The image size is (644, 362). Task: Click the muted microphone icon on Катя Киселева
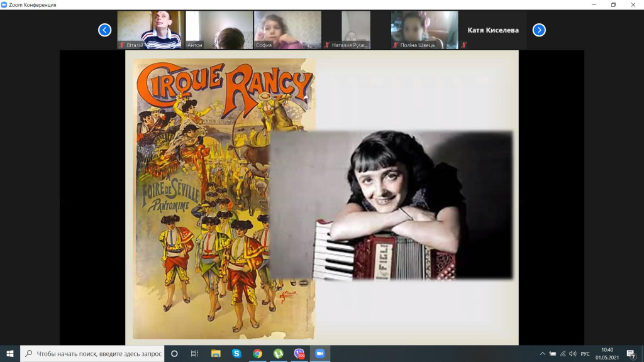pyautogui.click(x=464, y=45)
